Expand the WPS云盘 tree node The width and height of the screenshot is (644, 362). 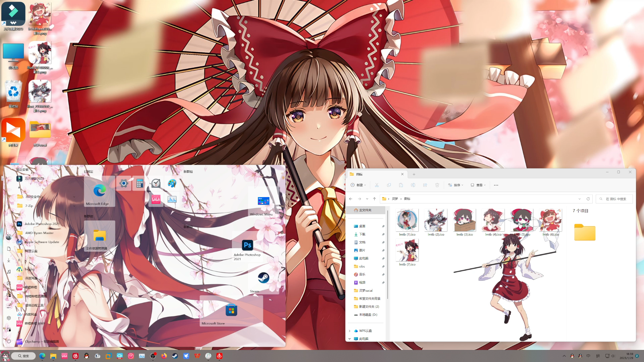[350, 331]
